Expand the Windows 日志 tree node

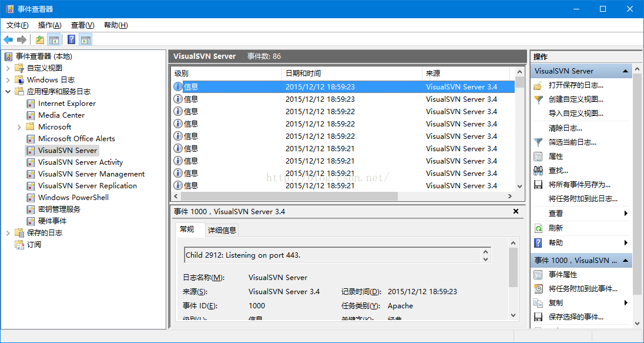click(x=8, y=80)
